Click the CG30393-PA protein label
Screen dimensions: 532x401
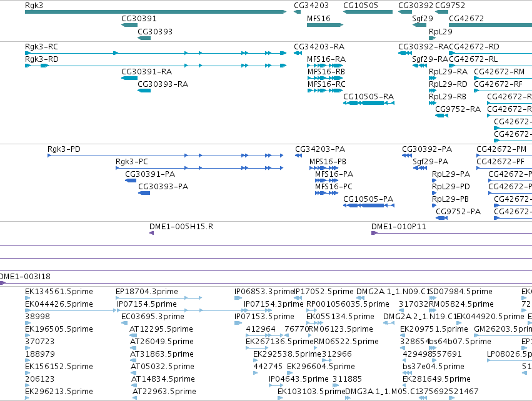pyautogui.click(x=163, y=187)
